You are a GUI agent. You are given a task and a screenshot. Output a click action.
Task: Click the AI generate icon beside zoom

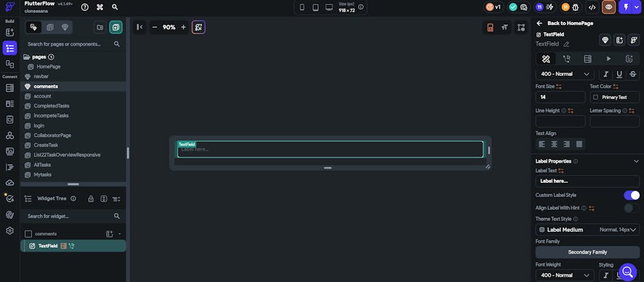(x=198, y=27)
